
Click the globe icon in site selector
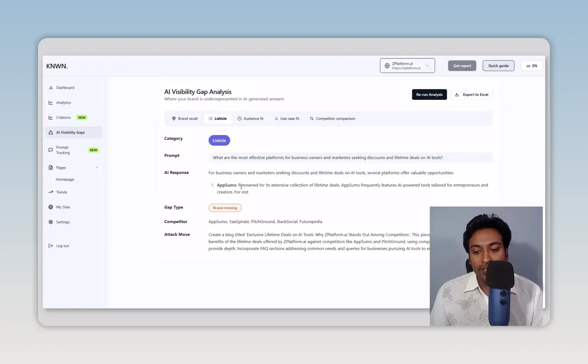click(x=387, y=66)
